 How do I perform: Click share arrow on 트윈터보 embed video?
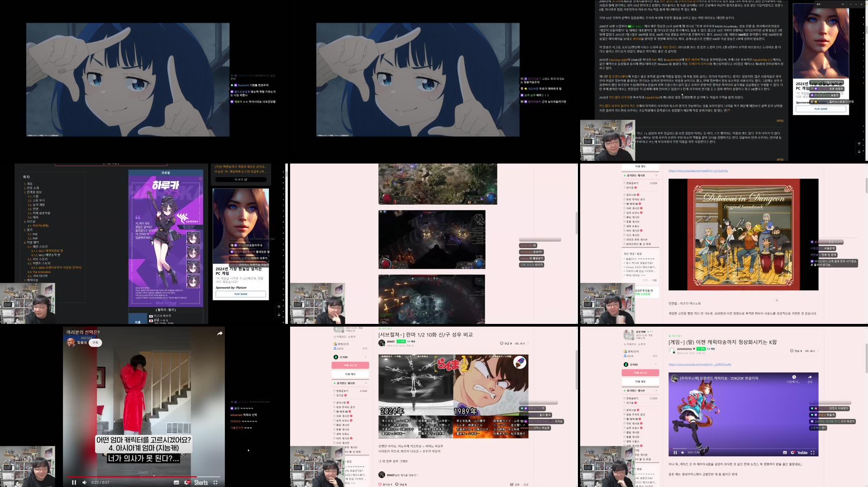tap(810, 377)
